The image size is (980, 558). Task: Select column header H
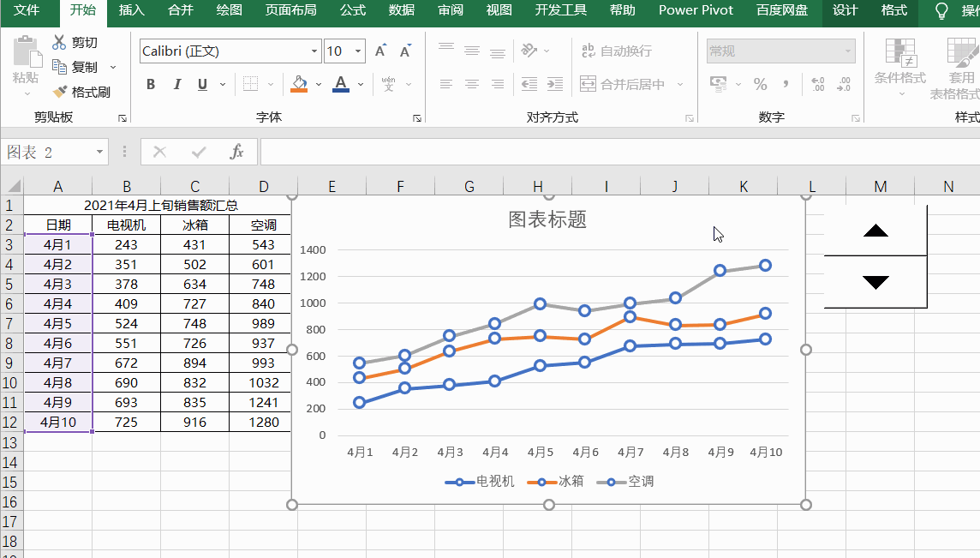tap(537, 186)
